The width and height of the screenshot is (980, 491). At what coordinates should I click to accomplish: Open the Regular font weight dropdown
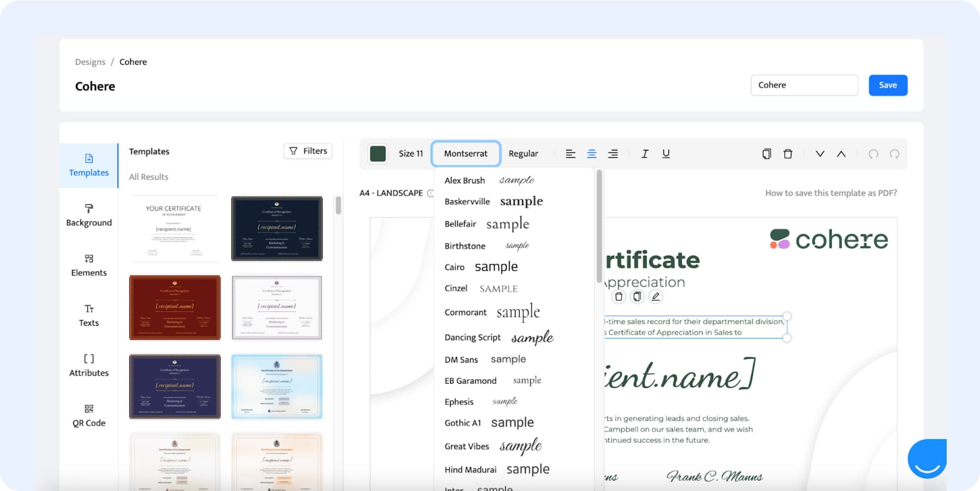523,154
